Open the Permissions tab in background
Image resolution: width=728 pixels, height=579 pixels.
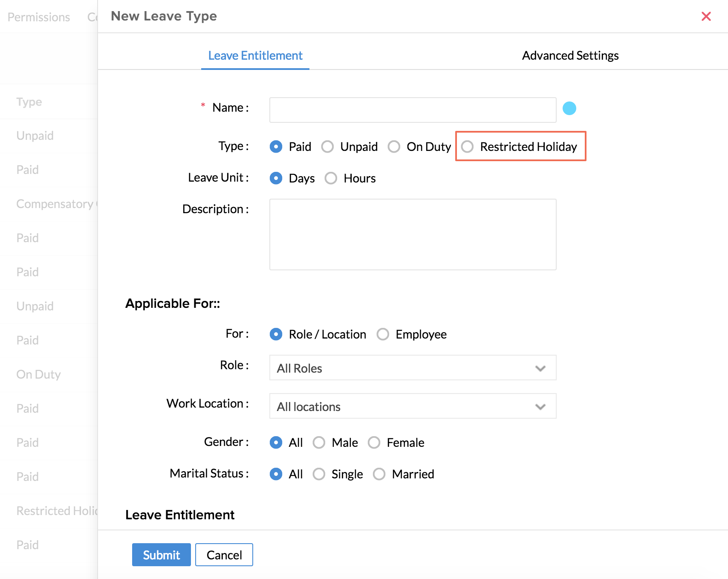pyautogui.click(x=39, y=17)
